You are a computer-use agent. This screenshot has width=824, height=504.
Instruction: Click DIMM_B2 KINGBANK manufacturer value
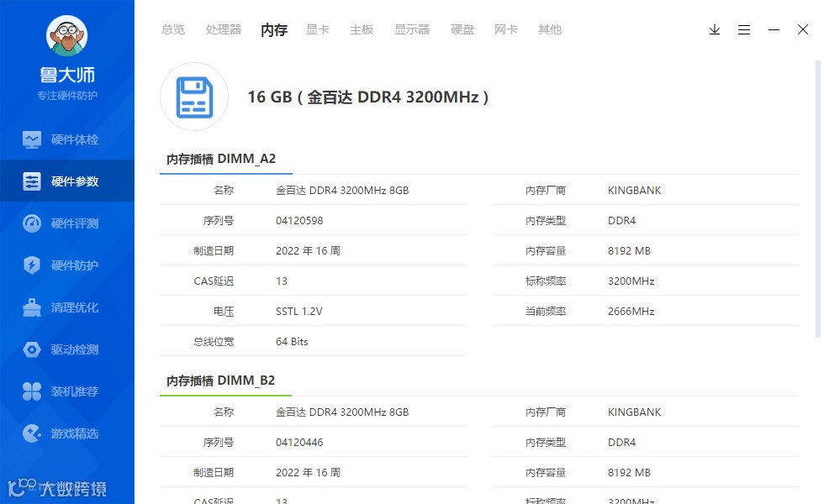click(x=634, y=412)
